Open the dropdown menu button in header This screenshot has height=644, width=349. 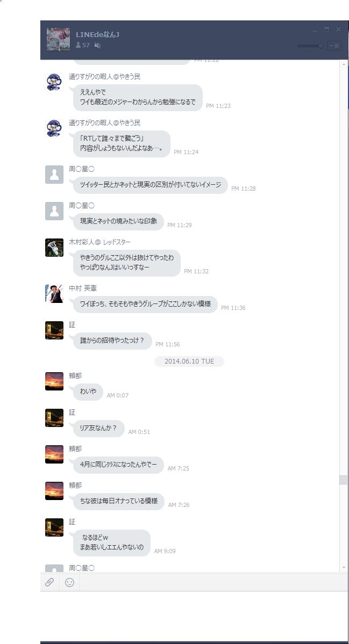point(334,46)
